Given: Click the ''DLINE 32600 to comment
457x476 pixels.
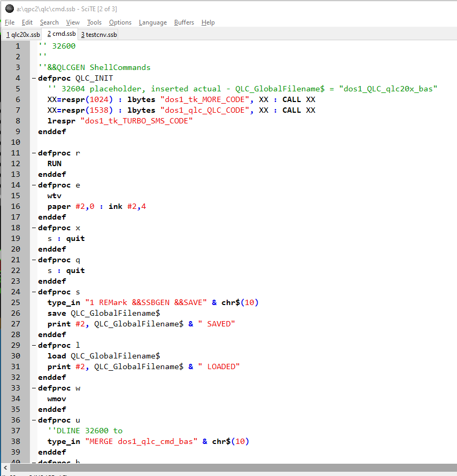Looking at the screenshot, I should click(85, 431).
